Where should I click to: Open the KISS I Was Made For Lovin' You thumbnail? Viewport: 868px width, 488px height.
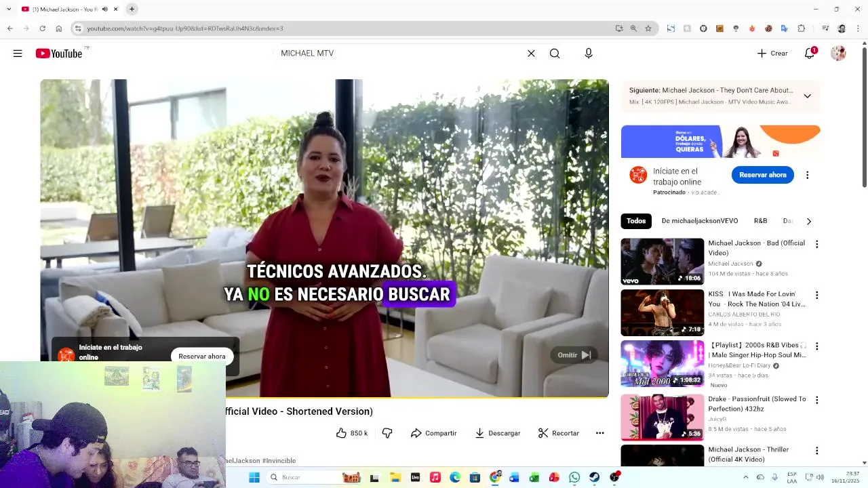coord(663,312)
